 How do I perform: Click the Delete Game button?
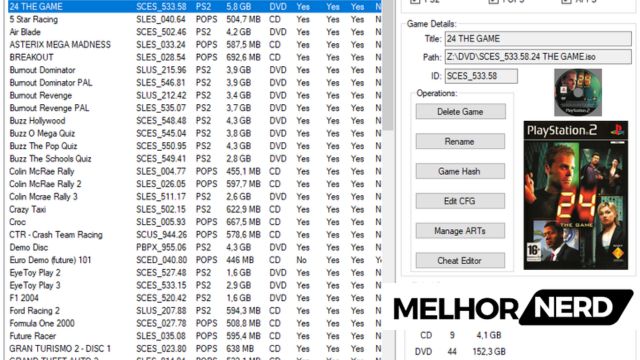[x=460, y=111]
